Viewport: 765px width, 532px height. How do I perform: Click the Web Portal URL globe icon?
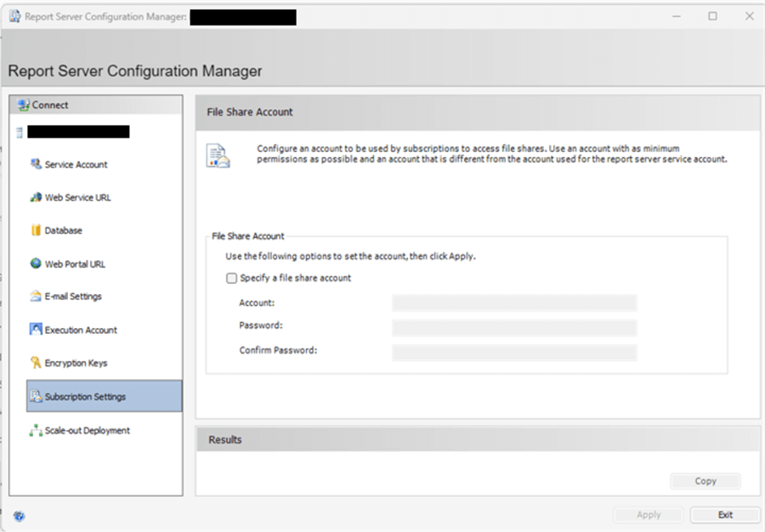point(36,263)
